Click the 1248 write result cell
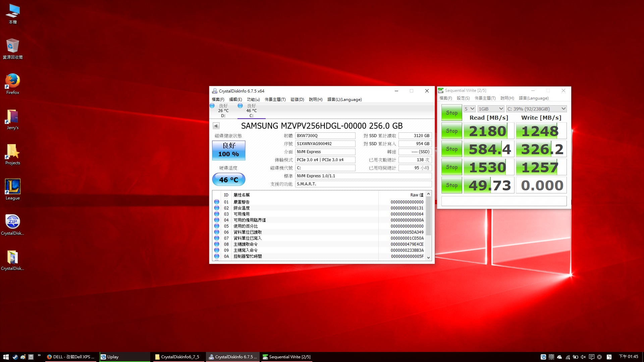Viewport: 644px width, 362px height. [x=541, y=131]
